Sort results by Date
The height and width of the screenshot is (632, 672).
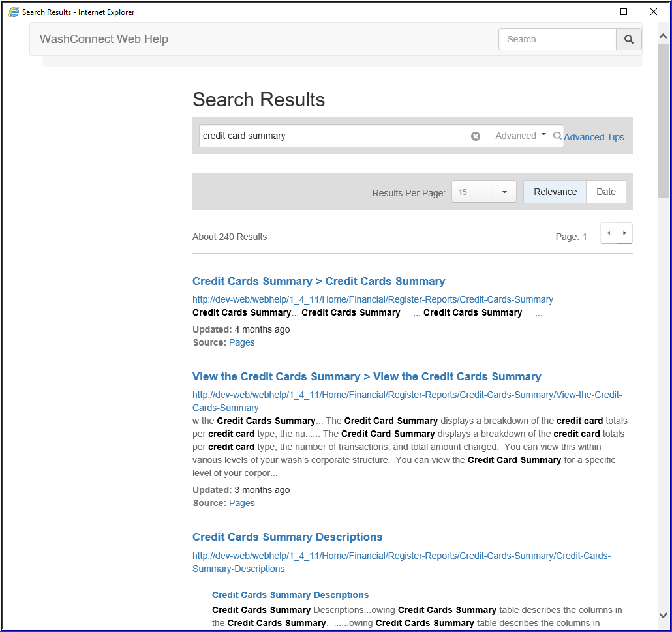click(605, 192)
